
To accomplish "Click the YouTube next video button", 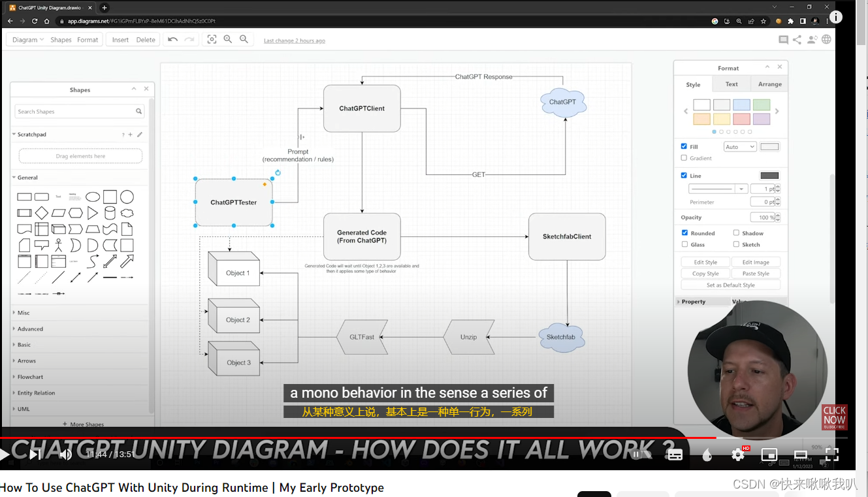I will click(35, 455).
